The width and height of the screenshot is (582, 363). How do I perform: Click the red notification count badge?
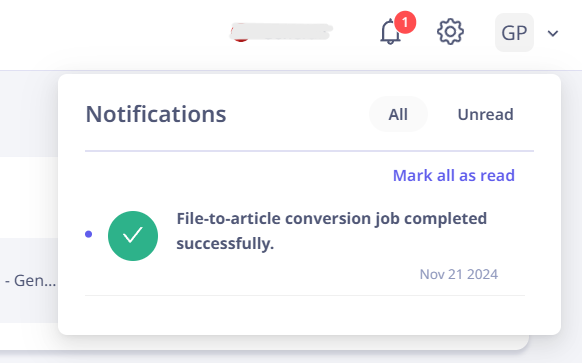point(405,22)
